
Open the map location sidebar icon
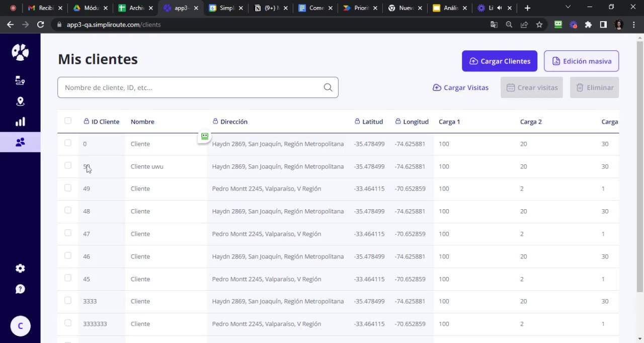20,102
